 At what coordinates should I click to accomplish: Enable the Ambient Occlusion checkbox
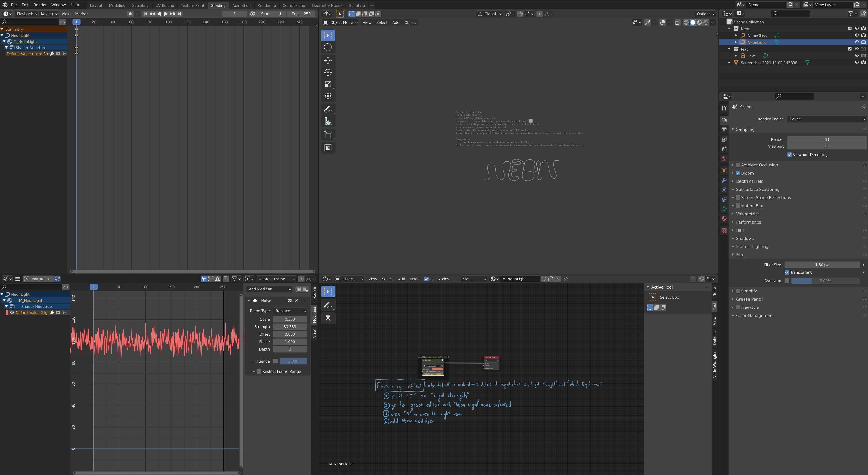pyautogui.click(x=738, y=165)
